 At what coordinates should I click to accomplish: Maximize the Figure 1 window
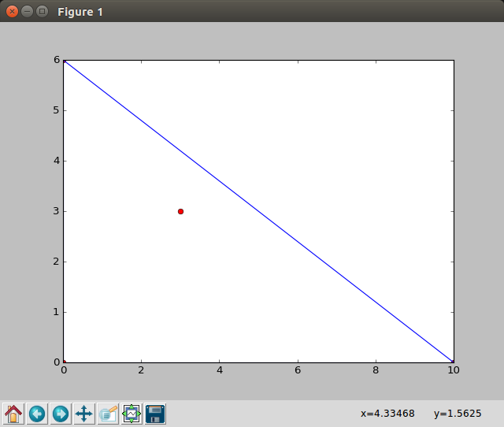coord(42,12)
